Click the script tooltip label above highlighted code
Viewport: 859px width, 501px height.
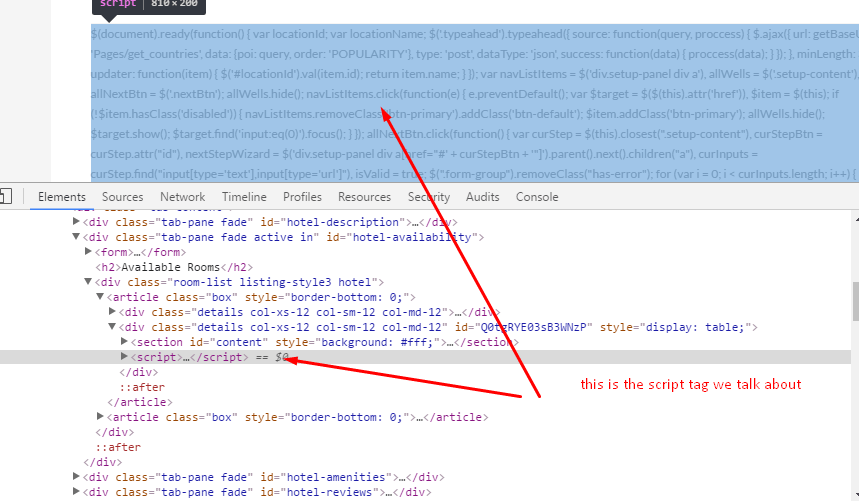tap(118, 4)
